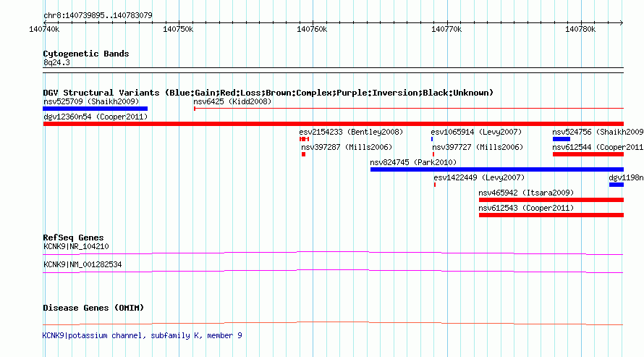The height and width of the screenshot is (357, 644).
Task: Click the red nsv397287 variant square
Action: coord(303,154)
